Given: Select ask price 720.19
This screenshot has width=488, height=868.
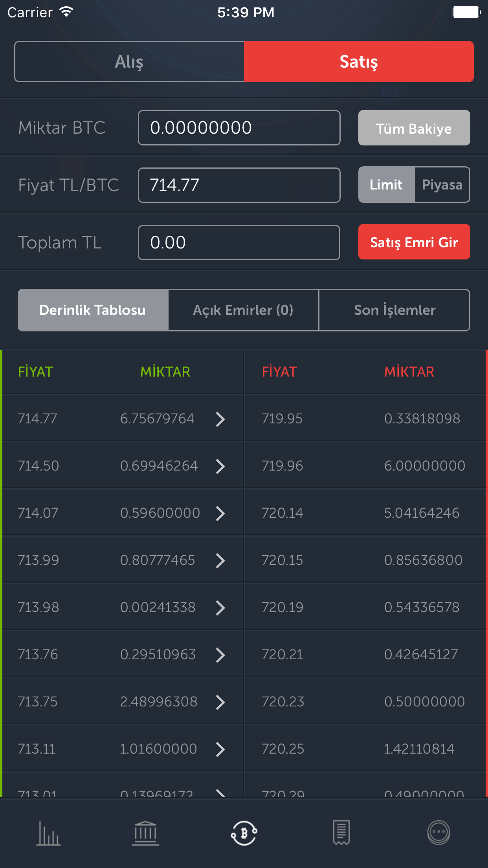Looking at the screenshot, I should tap(283, 607).
